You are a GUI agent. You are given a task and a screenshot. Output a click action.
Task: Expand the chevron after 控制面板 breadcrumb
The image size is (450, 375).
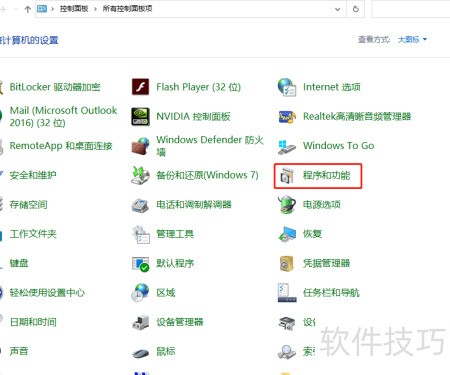[95, 9]
